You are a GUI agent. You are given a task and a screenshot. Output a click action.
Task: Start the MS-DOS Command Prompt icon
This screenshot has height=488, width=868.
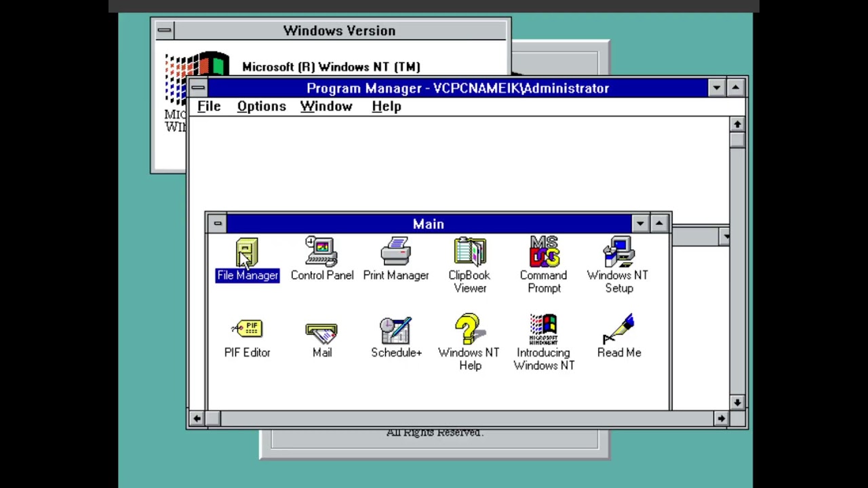(544, 265)
